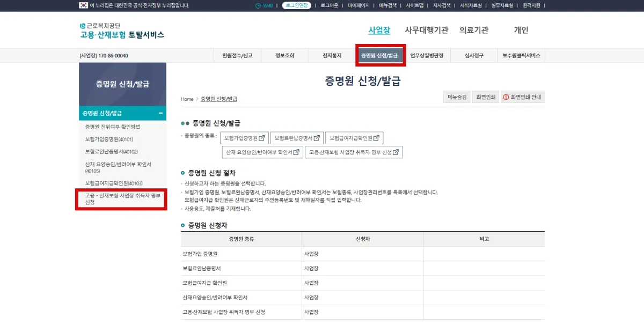Open the 전자통지 menu
This screenshot has height=325, width=644.
pos(332,55)
